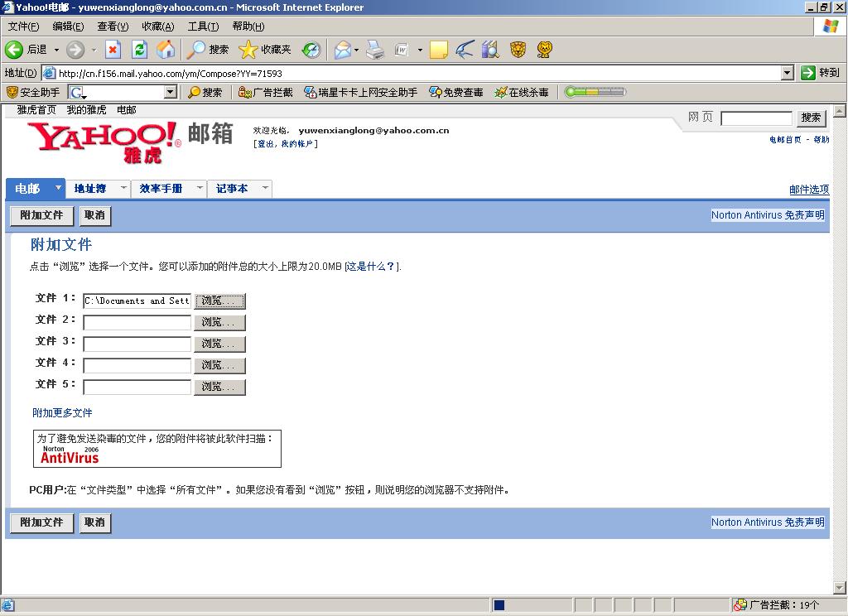Expand the 效率手册 tab dropdown arrow
Image resolution: width=848 pixels, height=616 pixels.
tap(200, 188)
